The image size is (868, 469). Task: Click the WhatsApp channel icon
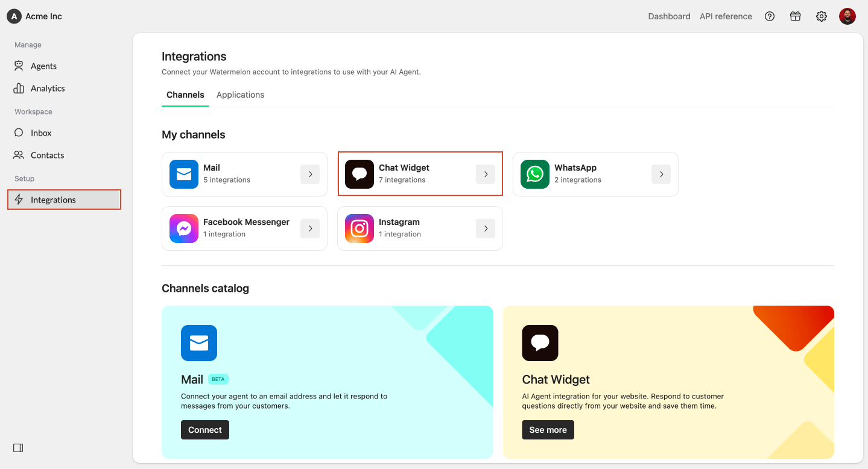tap(535, 174)
